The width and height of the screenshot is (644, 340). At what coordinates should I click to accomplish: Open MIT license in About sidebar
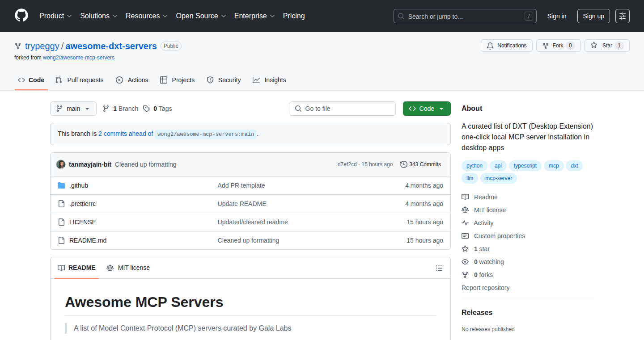point(484,210)
